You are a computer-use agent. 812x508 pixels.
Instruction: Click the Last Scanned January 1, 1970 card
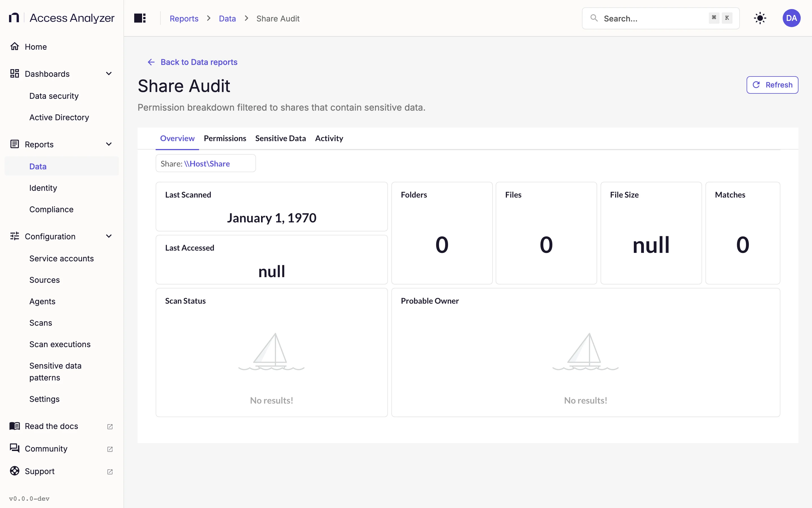[x=272, y=207]
